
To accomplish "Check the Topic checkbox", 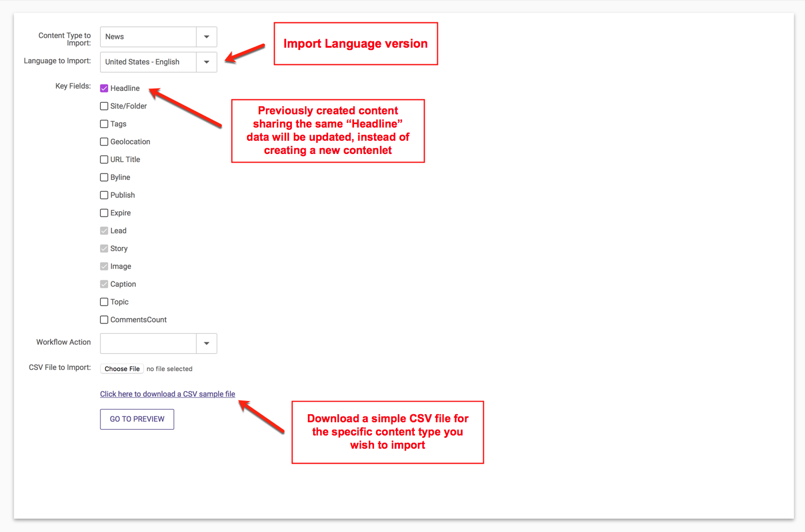I will [104, 302].
